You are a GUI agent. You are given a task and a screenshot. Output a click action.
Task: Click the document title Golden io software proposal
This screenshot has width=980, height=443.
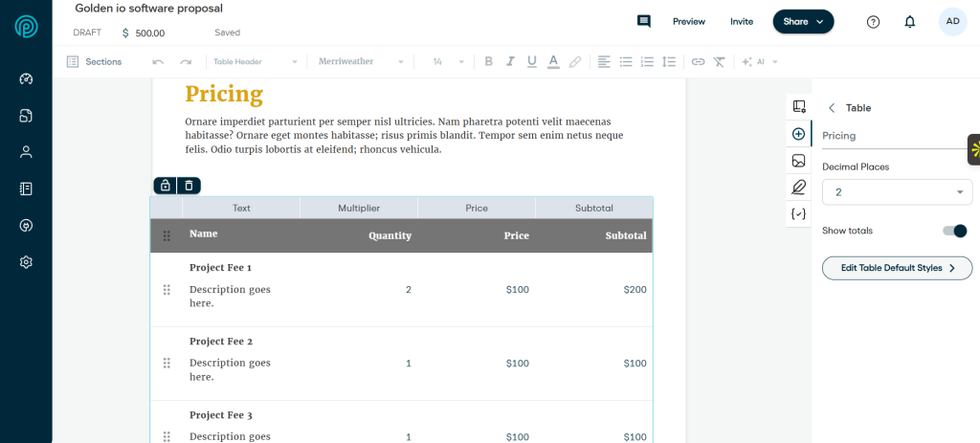point(148,8)
